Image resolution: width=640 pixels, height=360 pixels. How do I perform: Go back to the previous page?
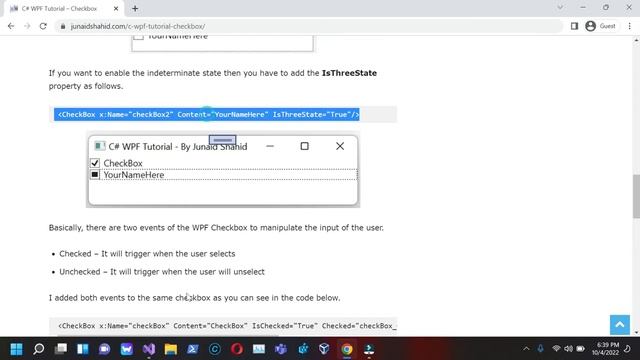(x=11, y=26)
